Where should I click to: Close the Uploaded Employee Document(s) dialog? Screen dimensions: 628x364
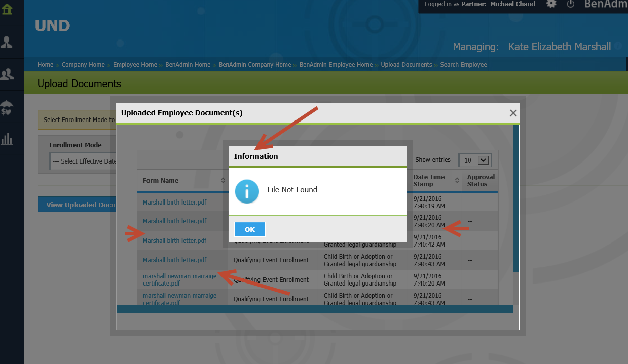(513, 113)
